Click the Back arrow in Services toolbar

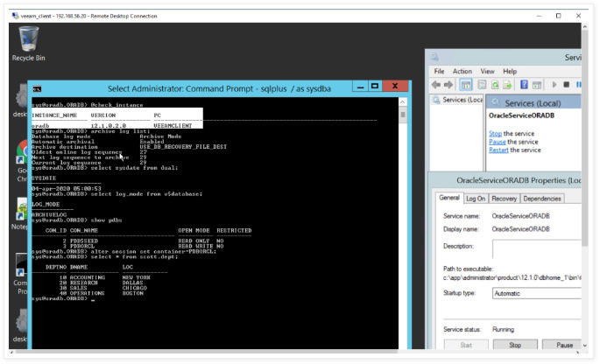click(x=438, y=85)
